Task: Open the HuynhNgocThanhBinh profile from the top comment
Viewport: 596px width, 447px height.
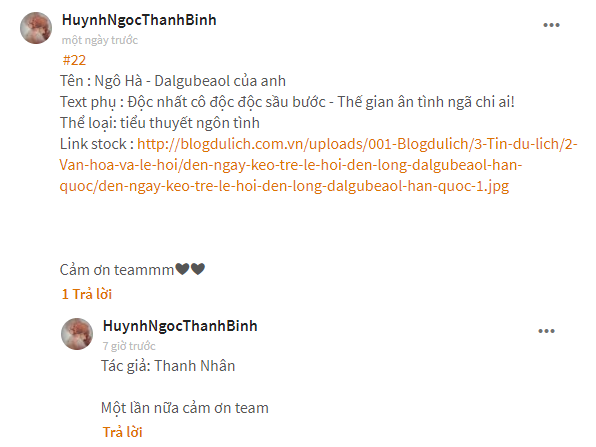Action: (139, 20)
